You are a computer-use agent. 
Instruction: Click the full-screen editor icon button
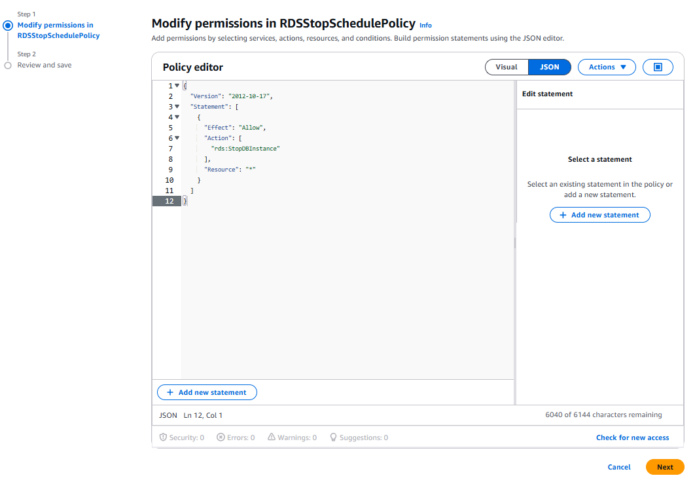[658, 67]
